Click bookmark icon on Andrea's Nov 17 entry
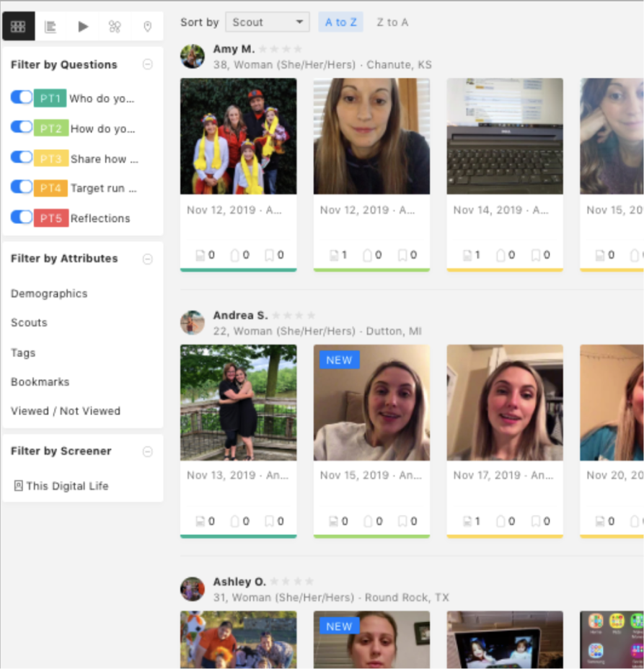The width and height of the screenshot is (644, 669). 536,521
